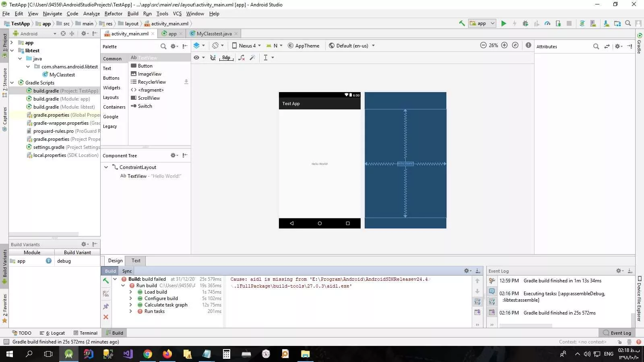The height and width of the screenshot is (362, 644).
Task: Search the Palette with magnifier icon
Action: coord(163,46)
